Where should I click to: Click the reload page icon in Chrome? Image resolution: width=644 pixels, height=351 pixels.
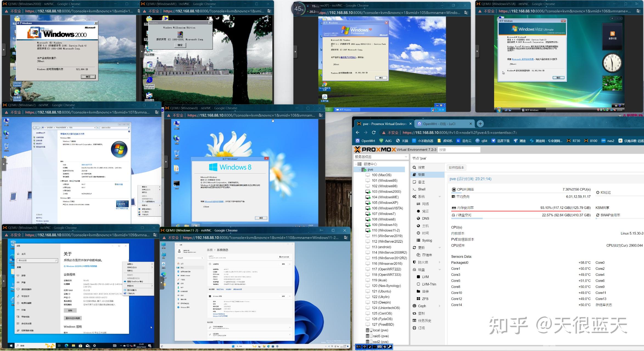tap(374, 132)
